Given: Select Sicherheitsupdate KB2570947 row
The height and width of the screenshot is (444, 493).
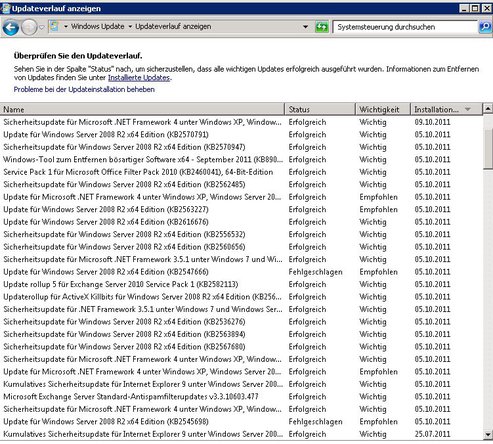Looking at the screenshot, I should (241, 147).
